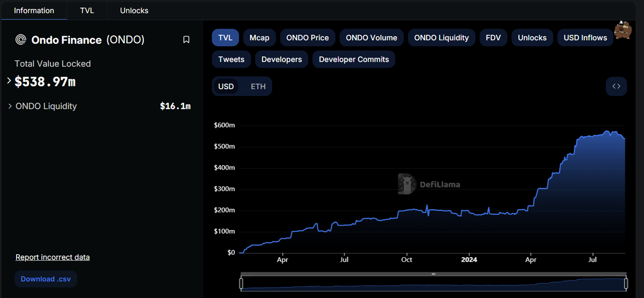Click the llama mascot avatar icon
This screenshot has height=298, width=644.
623,30
